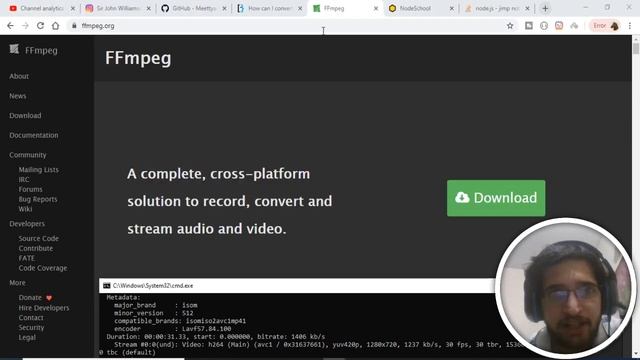Screen dimensions: 640x360
Task: Switch to the GitHub tab
Action: (x=193, y=8)
